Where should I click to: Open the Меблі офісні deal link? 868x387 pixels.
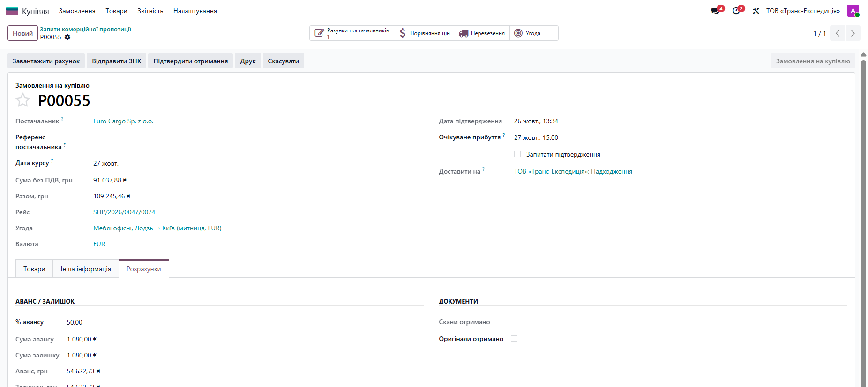pyautogui.click(x=157, y=228)
